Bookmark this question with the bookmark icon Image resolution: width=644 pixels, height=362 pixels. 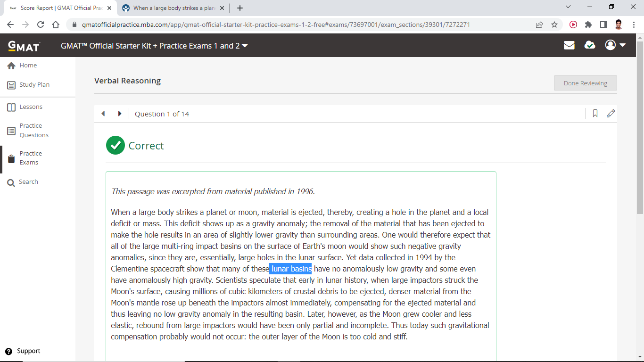pyautogui.click(x=595, y=114)
